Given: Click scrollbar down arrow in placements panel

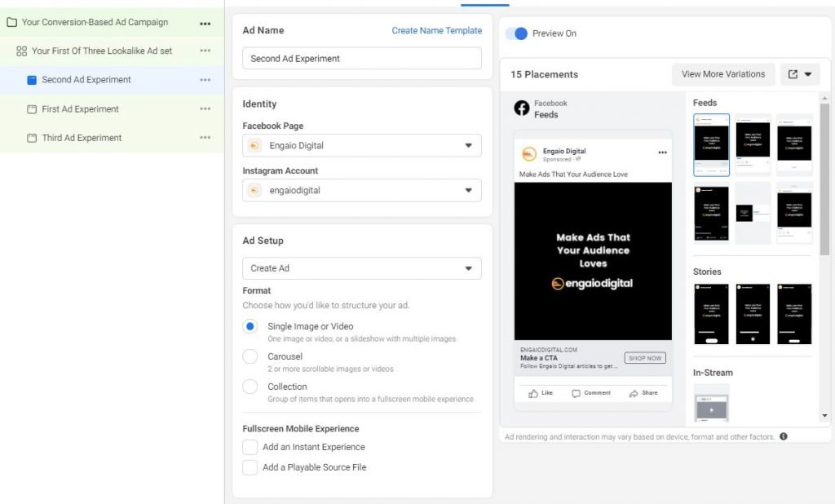Looking at the screenshot, I should (x=824, y=416).
